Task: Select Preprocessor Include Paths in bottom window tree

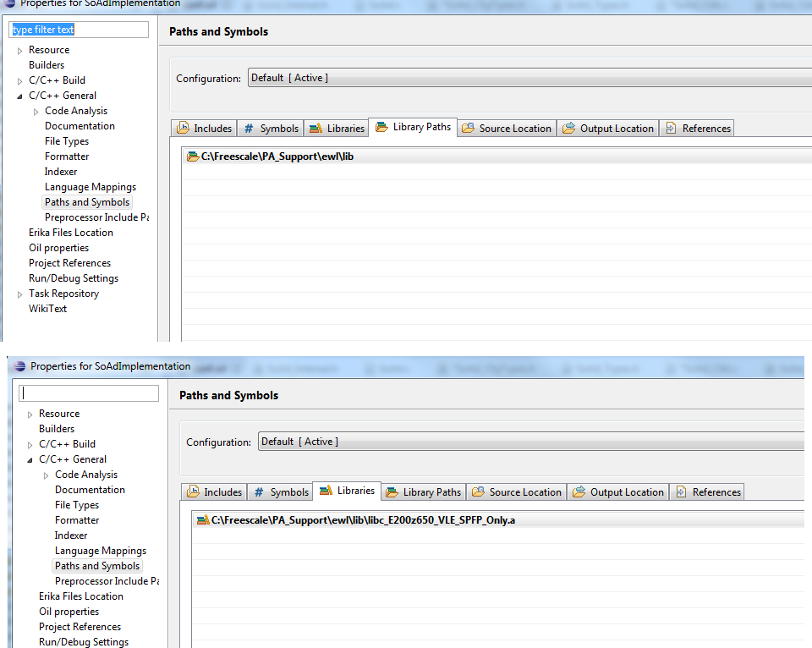Action: 107,580
